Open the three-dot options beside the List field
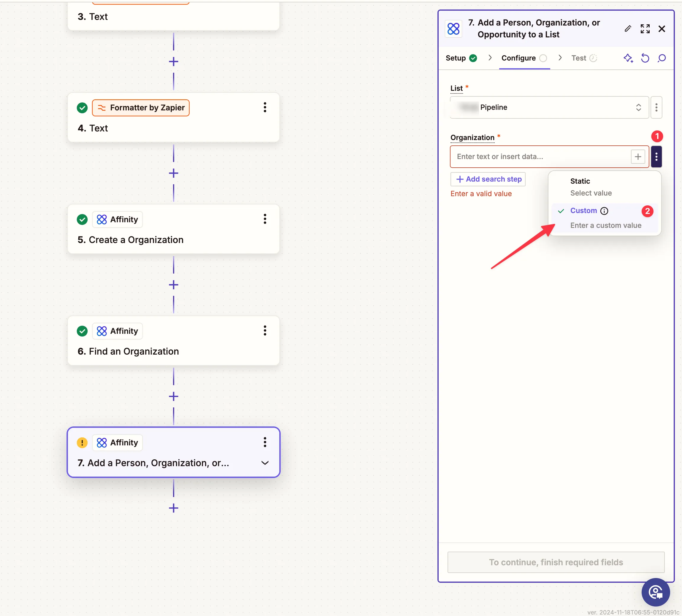 (x=656, y=107)
